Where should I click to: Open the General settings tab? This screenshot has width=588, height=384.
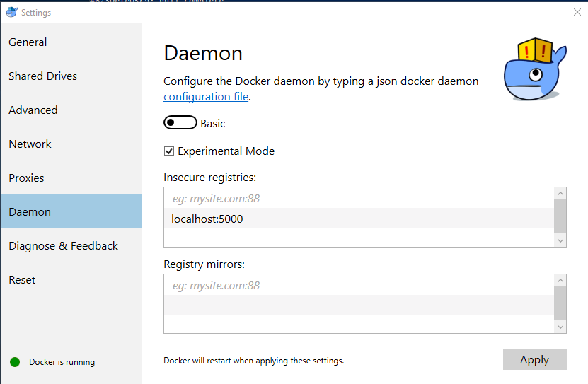click(28, 42)
